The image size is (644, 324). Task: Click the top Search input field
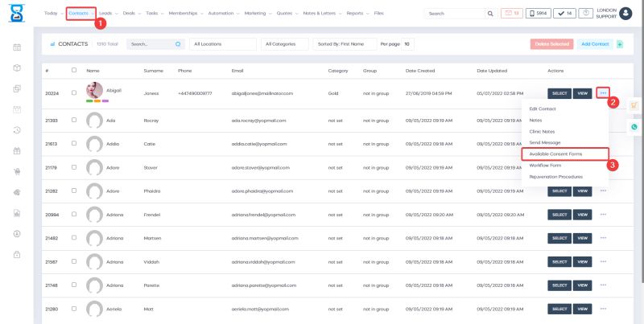455,14
